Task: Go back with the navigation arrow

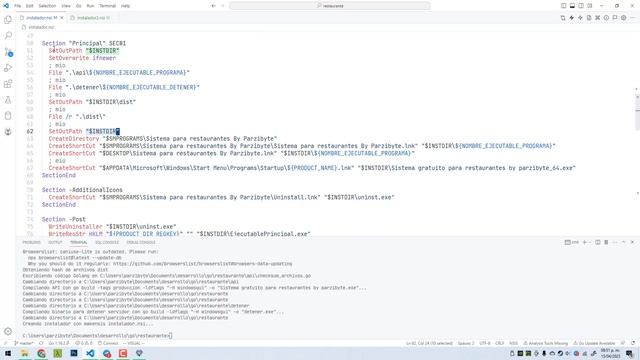Action: click(x=213, y=6)
